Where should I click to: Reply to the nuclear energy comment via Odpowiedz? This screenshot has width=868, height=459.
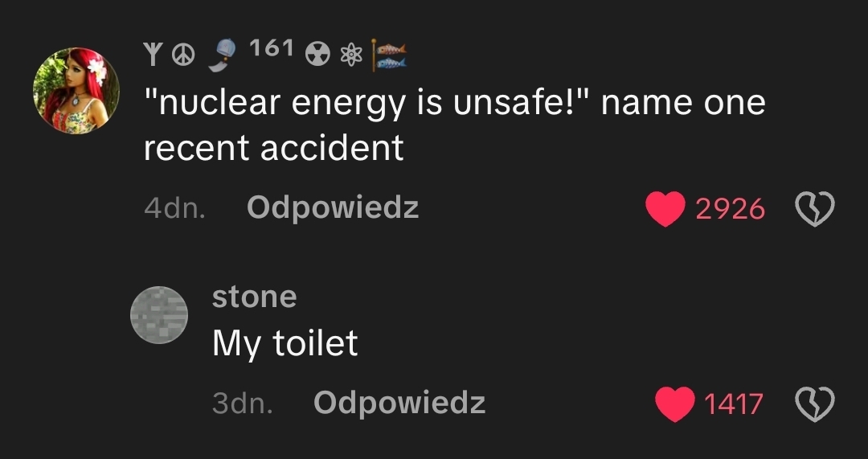[x=333, y=208]
